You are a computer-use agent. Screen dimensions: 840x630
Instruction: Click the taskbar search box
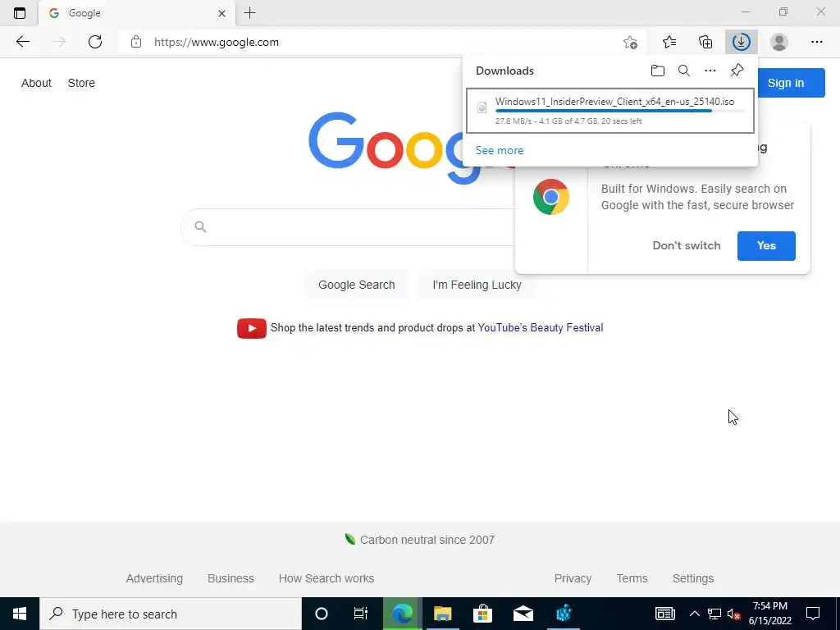tap(171, 614)
